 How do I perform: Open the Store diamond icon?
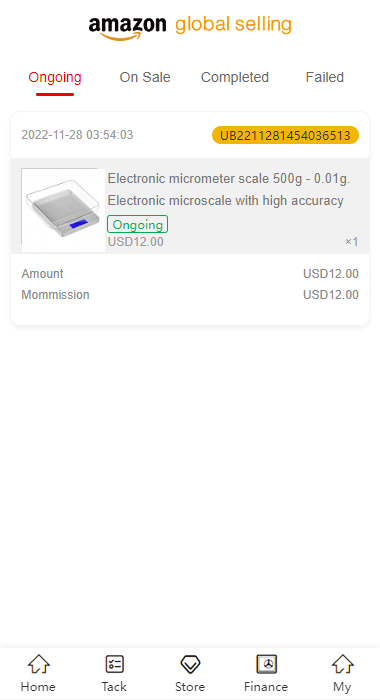click(x=190, y=664)
